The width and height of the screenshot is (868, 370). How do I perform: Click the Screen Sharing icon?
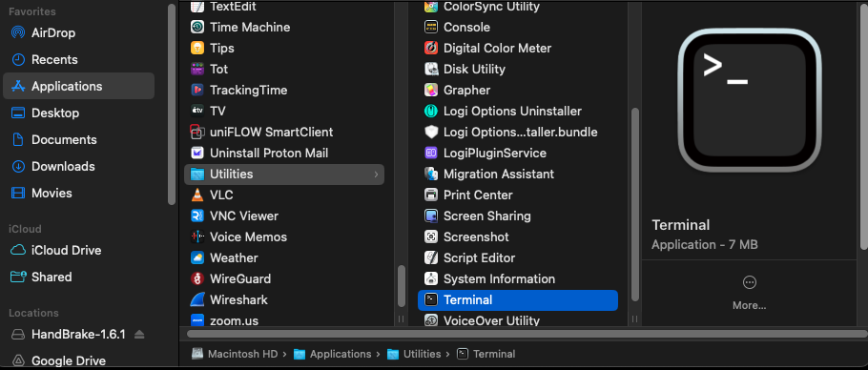tap(431, 216)
